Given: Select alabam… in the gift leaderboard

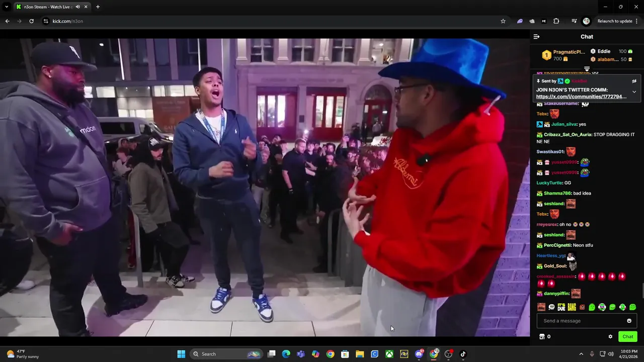Looking at the screenshot, I should [608, 59].
